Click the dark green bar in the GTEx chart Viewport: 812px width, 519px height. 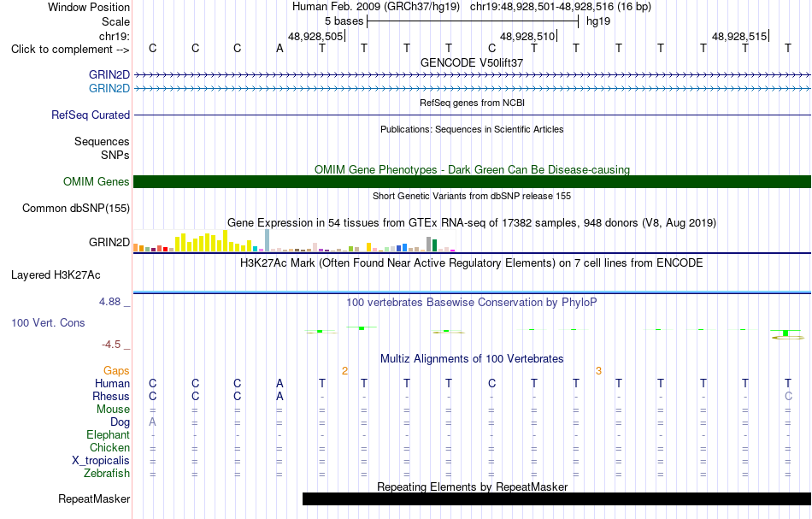coord(434,245)
